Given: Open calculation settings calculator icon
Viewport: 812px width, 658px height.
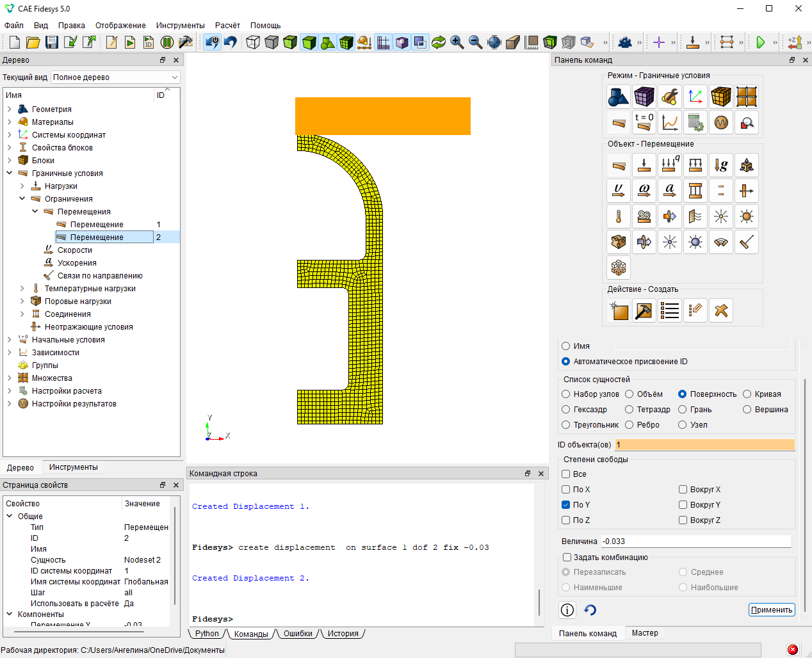Looking at the screenshot, I should [695, 122].
